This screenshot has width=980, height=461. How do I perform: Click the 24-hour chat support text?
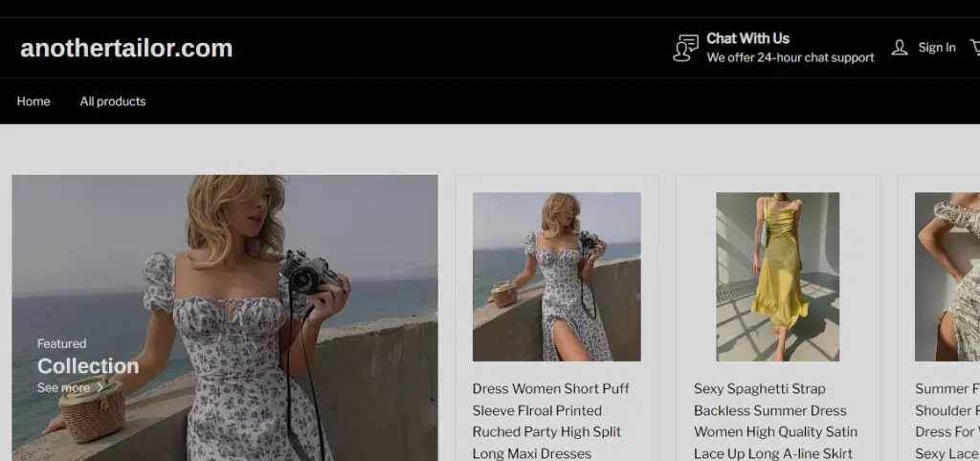coord(790,57)
